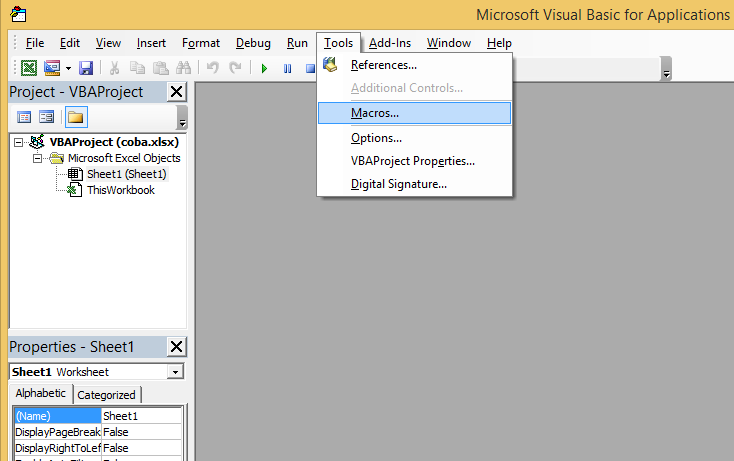Switch to the Alphabetic tab
Screen dimensions: 734x461
click(x=41, y=393)
